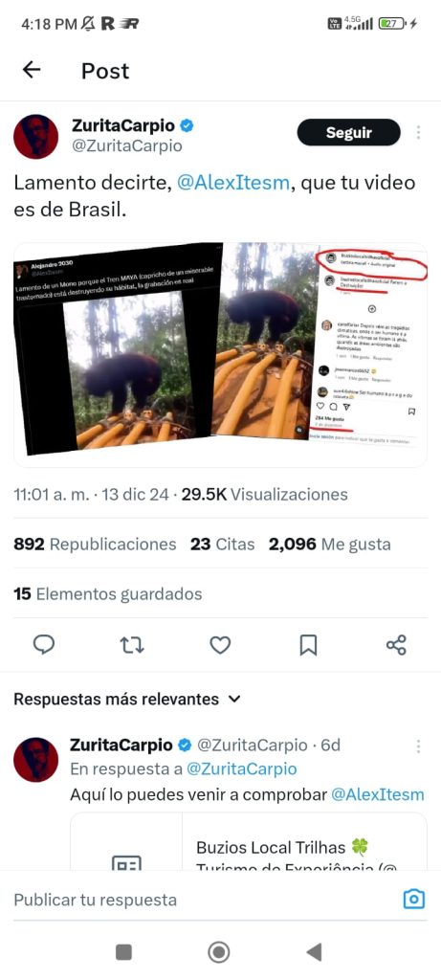This screenshot has width=441, height=980.
Task: Like the post with the heart icon
Action: tap(220, 644)
